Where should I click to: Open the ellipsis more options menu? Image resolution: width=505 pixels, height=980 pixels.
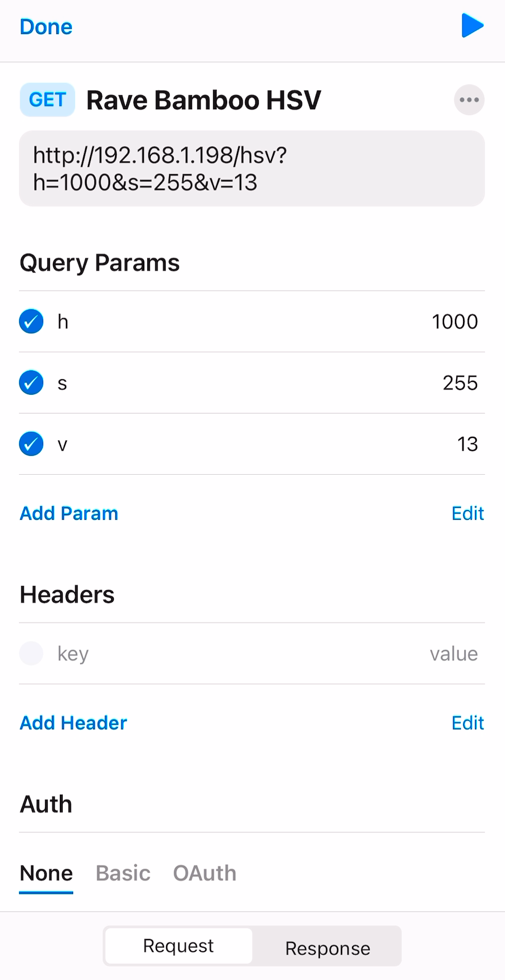click(x=469, y=100)
